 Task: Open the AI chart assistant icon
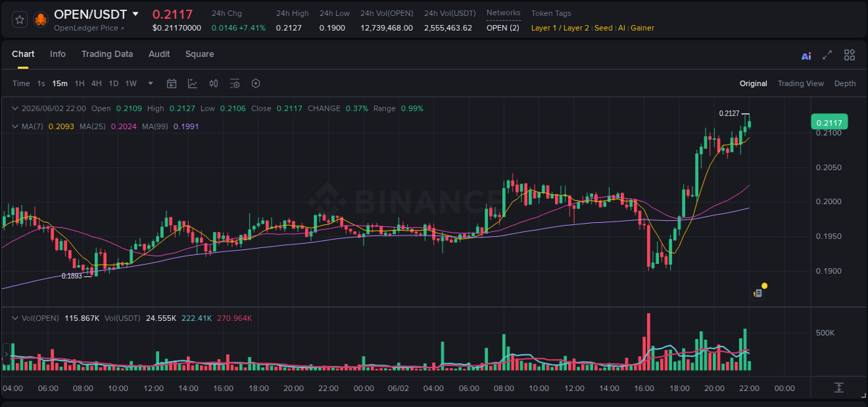pyautogui.click(x=806, y=56)
